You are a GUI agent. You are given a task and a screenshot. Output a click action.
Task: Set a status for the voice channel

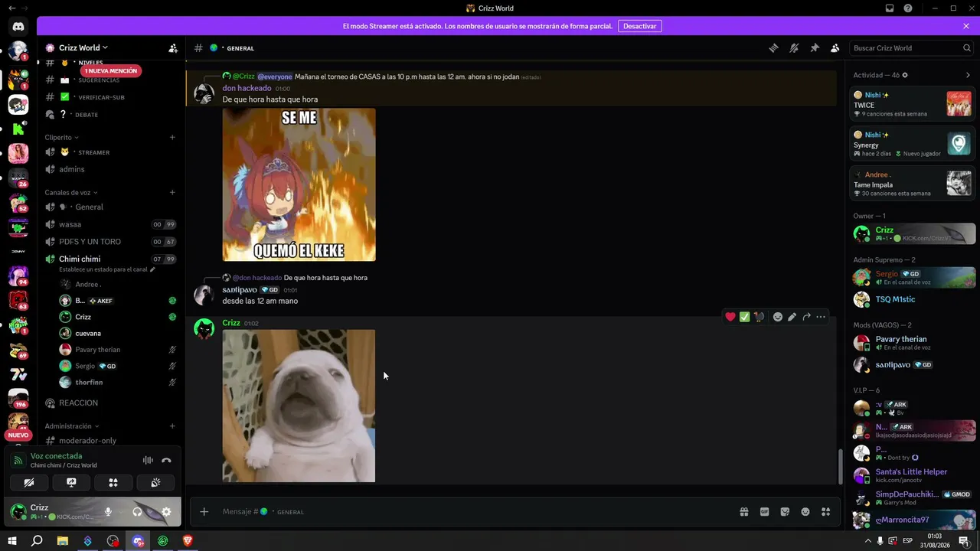(107, 269)
